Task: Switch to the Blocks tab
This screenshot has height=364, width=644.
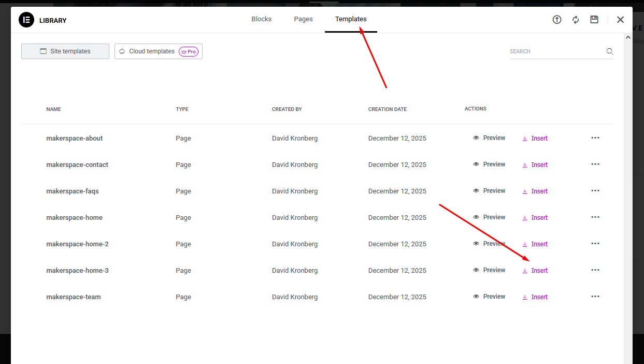Action: pos(262,19)
